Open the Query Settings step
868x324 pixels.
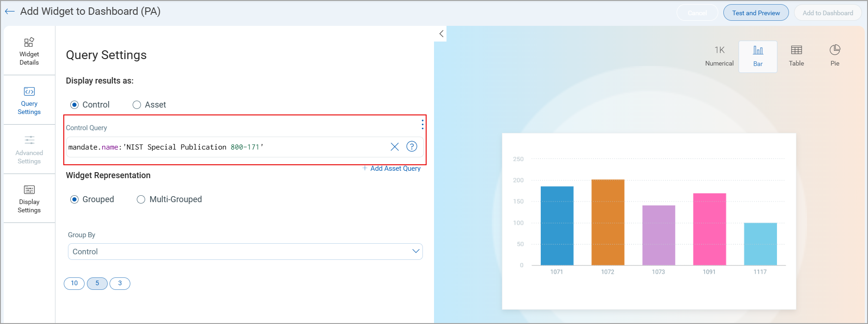pyautogui.click(x=29, y=100)
